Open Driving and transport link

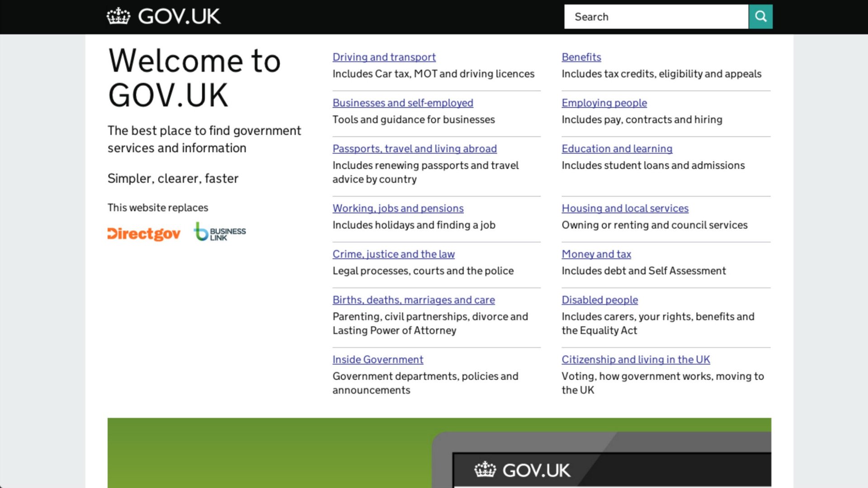(384, 57)
